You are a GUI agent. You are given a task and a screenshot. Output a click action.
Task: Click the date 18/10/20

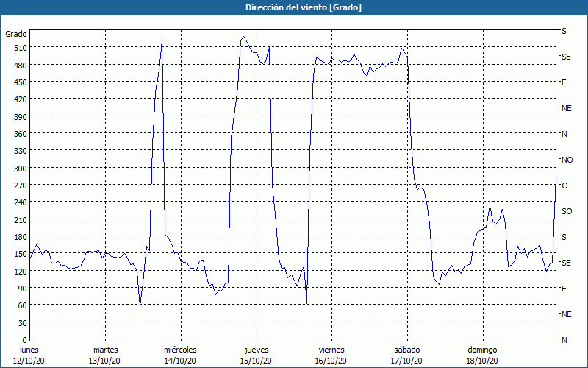pyautogui.click(x=482, y=361)
